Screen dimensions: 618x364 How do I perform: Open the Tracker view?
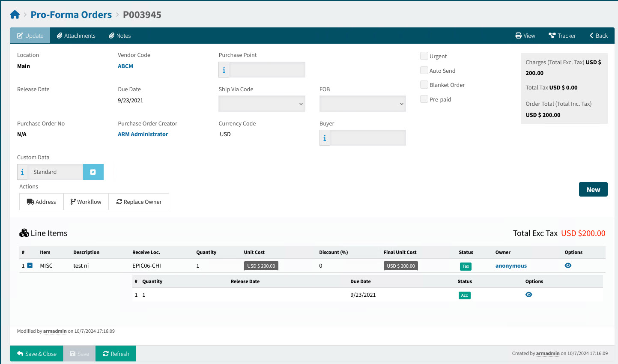[x=562, y=36]
